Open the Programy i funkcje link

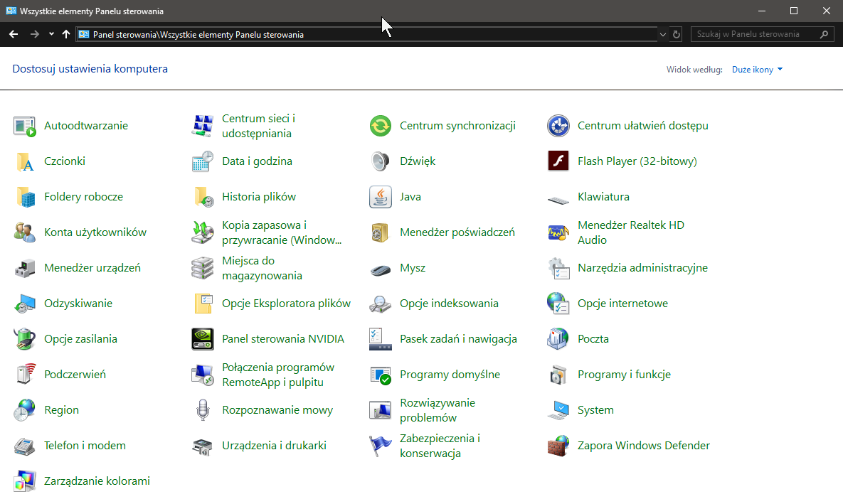tap(624, 375)
